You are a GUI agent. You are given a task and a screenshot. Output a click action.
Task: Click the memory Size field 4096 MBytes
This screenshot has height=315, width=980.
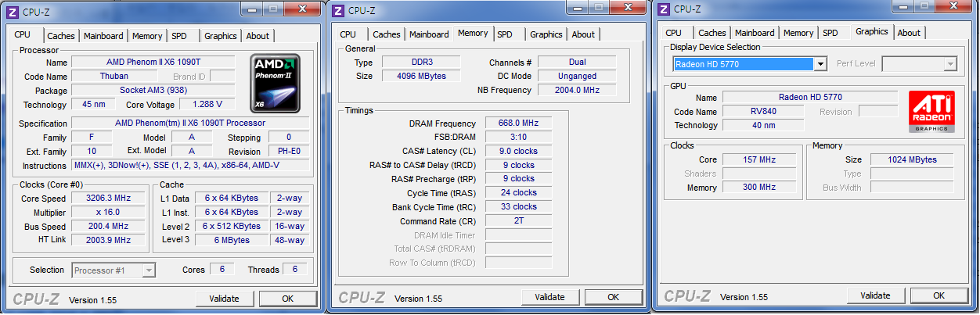tap(420, 77)
